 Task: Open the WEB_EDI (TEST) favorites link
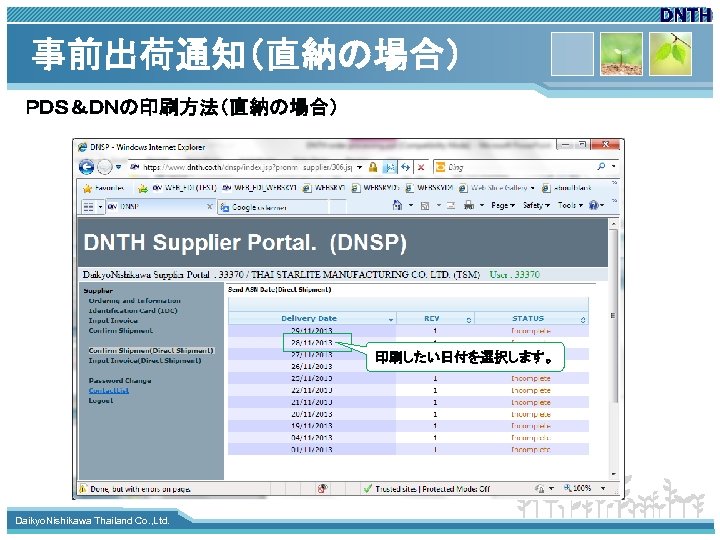coord(184,188)
